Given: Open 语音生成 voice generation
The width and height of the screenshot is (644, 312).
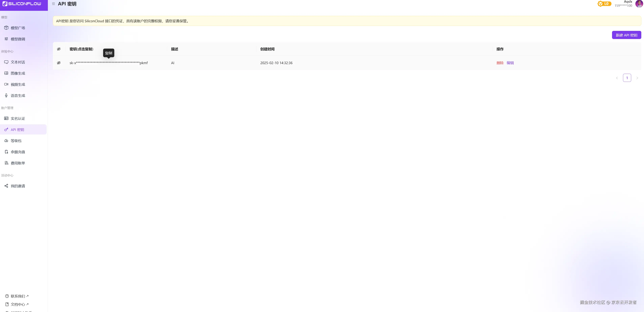Looking at the screenshot, I should coord(18,96).
